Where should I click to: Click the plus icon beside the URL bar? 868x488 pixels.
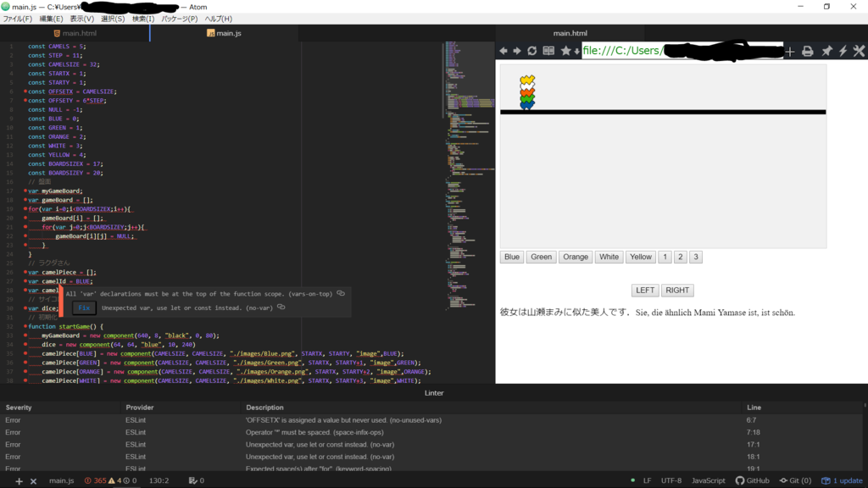pos(790,52)
